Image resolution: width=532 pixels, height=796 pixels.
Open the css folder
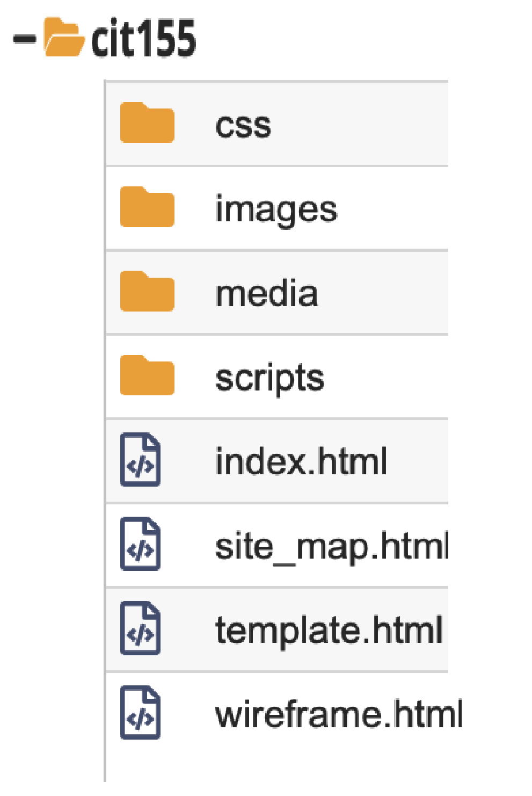click(x=243, y=126)
